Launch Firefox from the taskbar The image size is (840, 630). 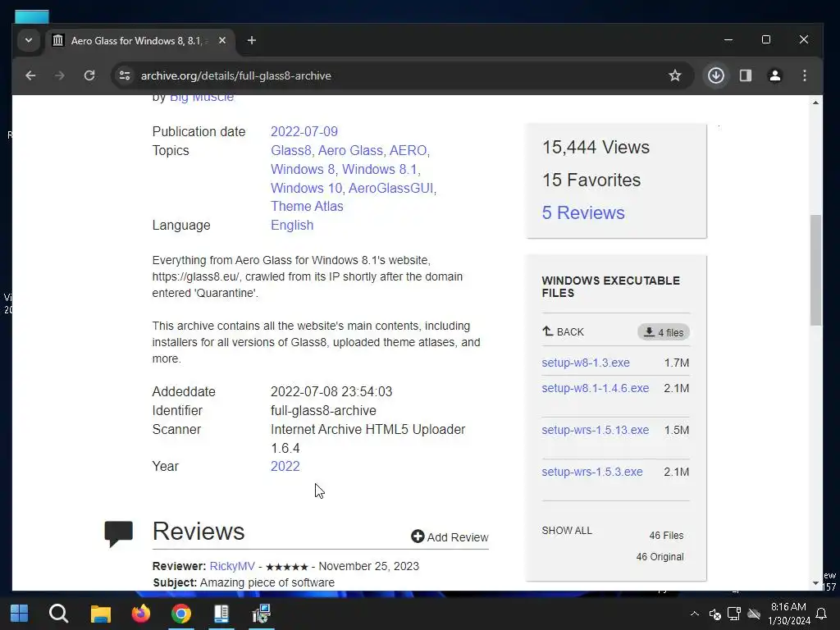141,614
